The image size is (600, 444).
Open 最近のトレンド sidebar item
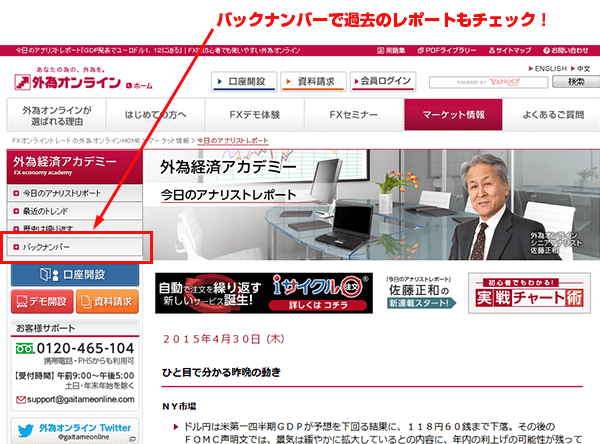(75, 211)
